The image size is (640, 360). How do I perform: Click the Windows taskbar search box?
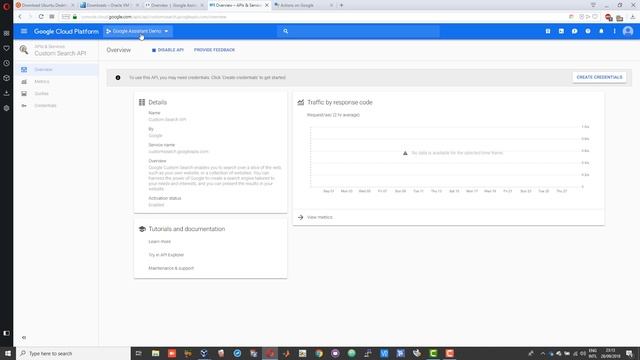pyautogui.click(x=73, y=353)
